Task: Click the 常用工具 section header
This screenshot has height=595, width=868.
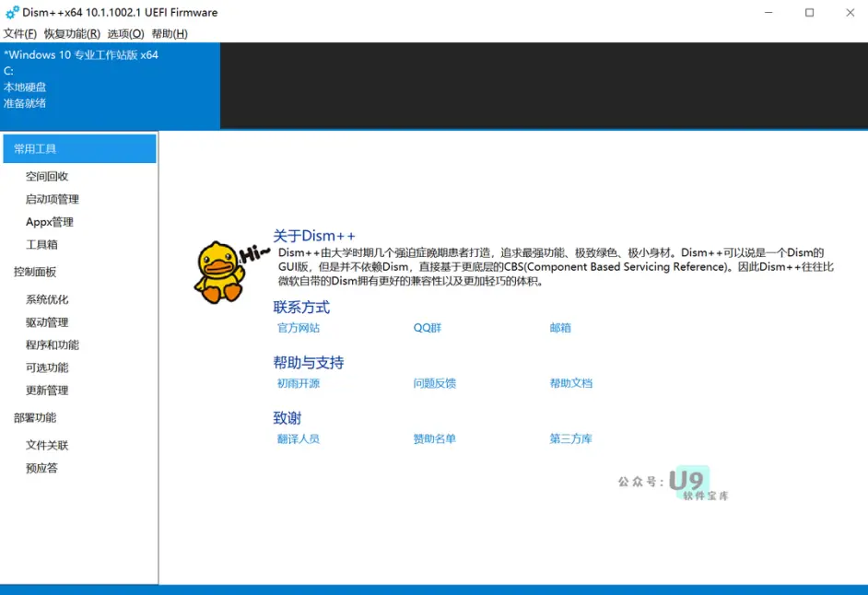Action: [80, 149]
